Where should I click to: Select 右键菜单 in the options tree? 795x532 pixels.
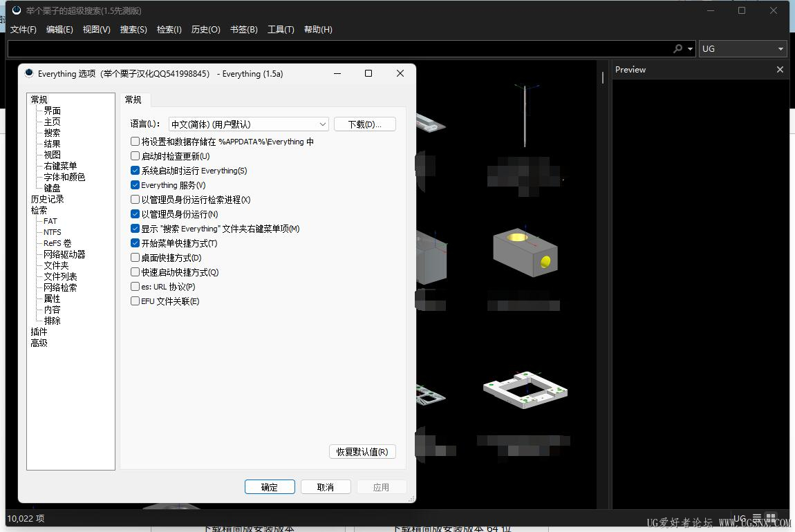coord(60,166)
